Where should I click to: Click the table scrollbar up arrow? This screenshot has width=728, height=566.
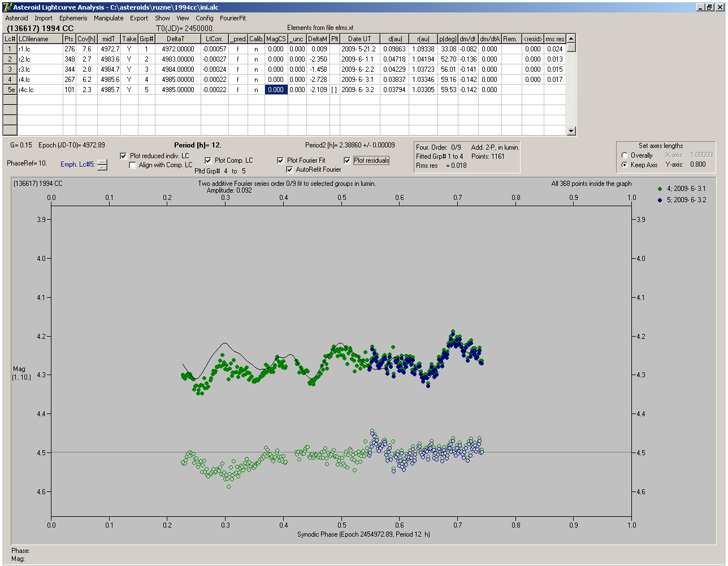tap(571, 38)
